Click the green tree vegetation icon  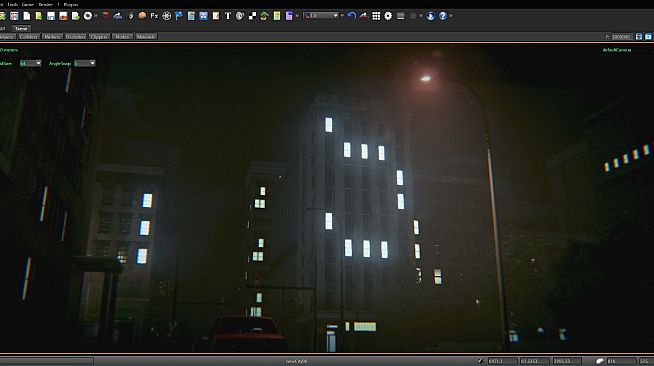(x=264, y=16)
